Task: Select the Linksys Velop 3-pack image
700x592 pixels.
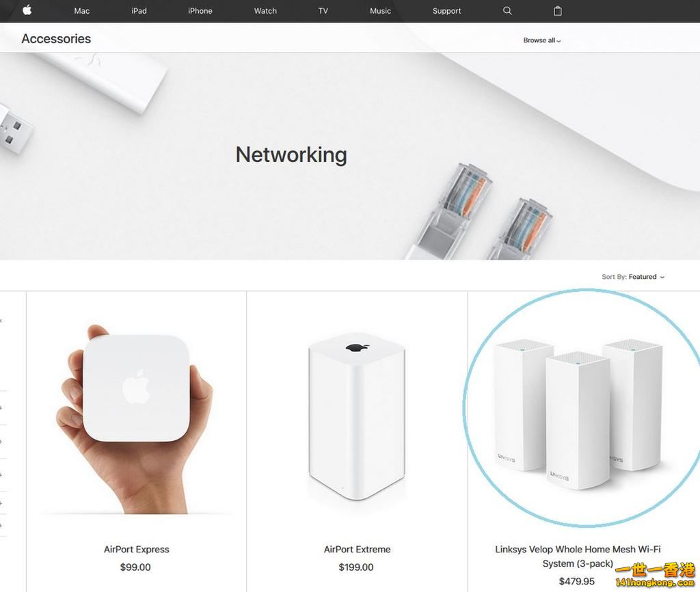Action: 578,414
